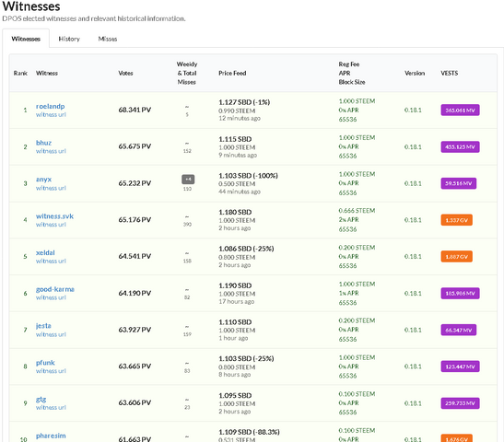This screenshot has width=504, height=442.
Task: Click witness.svk's orange 1.337 GV badge
Action: (456, 220)
